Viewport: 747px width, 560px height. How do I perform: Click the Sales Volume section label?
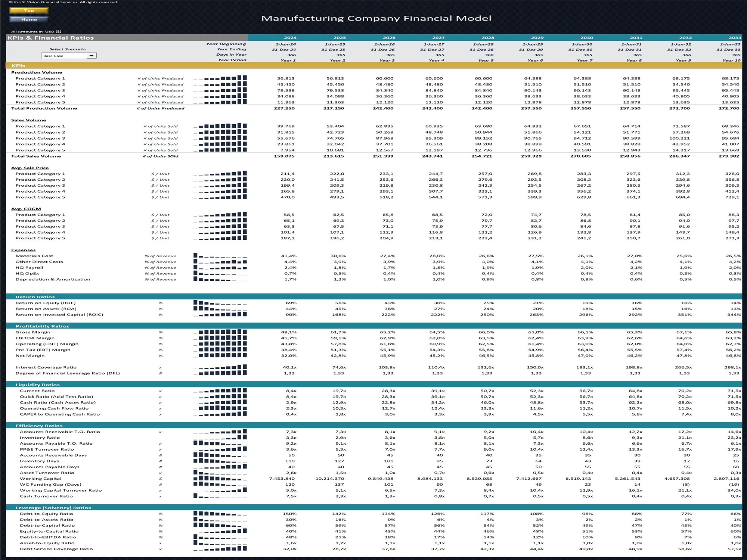29,120
